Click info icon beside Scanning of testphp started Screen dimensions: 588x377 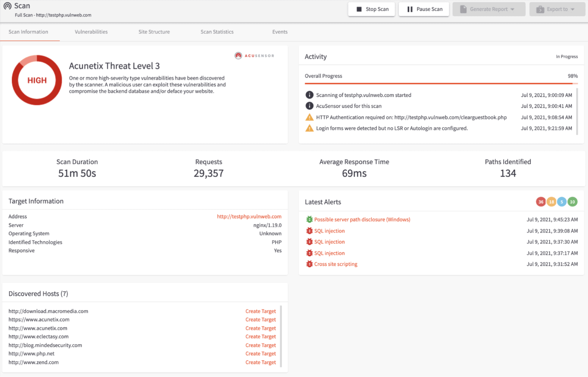click(309, 95)
